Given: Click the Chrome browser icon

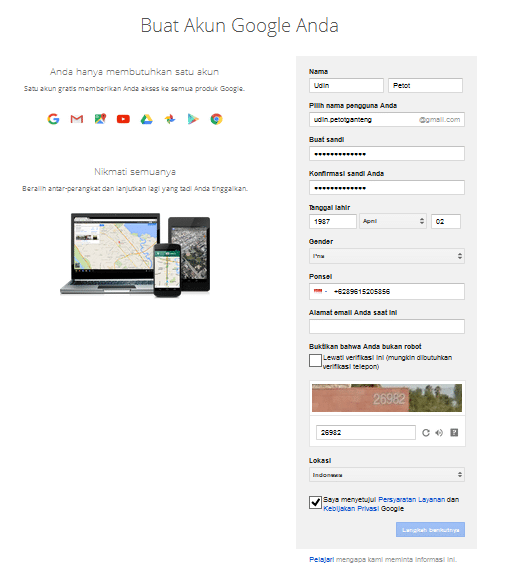Looking at the screenshot, I should 216,119.
